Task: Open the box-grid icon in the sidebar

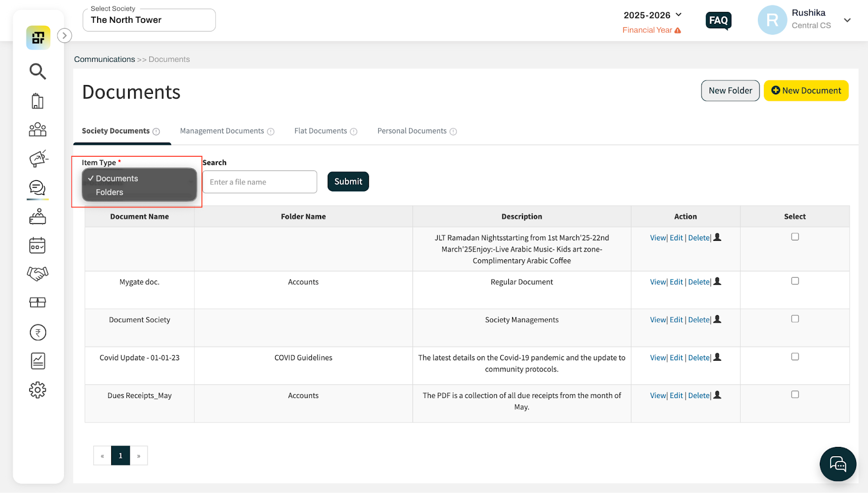Action: coord(37,303)
